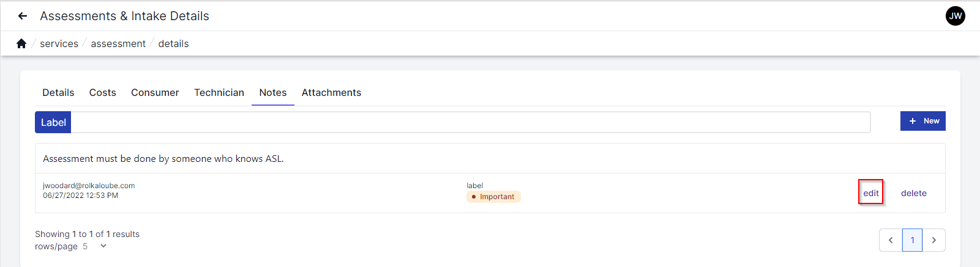This screenshot has height=267, width=980.
Task: Expand the rows/page dropdown
Action: point(103,246)
